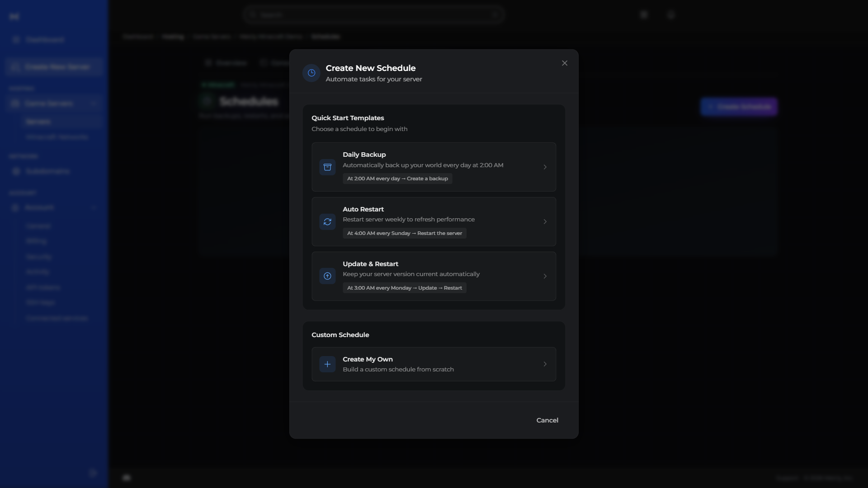Select the Daily Backup template title
The image size is (868, 488).
[x=364, y=155]
